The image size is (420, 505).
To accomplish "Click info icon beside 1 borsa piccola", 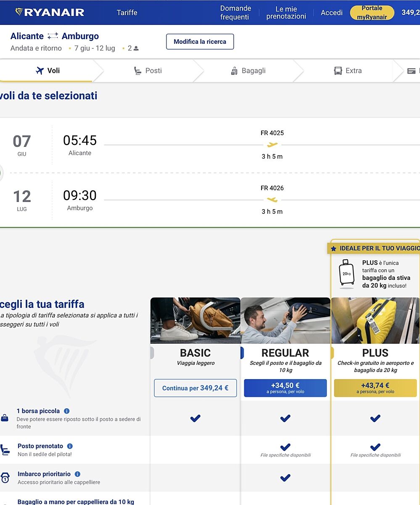I will pyautogui.click(x=67, y=411).
